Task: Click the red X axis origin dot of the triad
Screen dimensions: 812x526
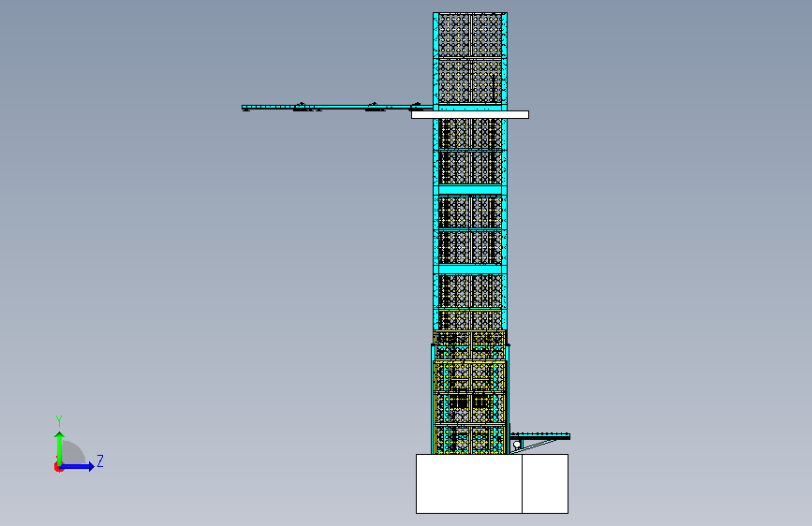Action: (x=58, y=467)
